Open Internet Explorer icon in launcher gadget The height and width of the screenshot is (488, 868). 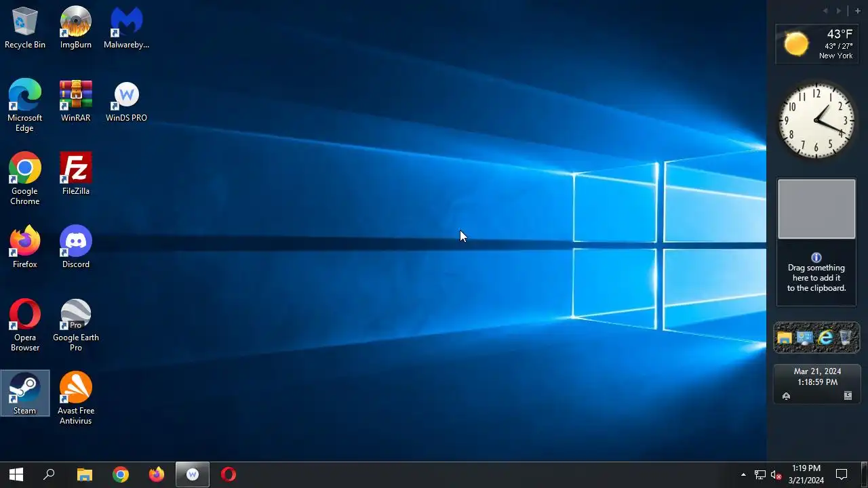point(825,338)
